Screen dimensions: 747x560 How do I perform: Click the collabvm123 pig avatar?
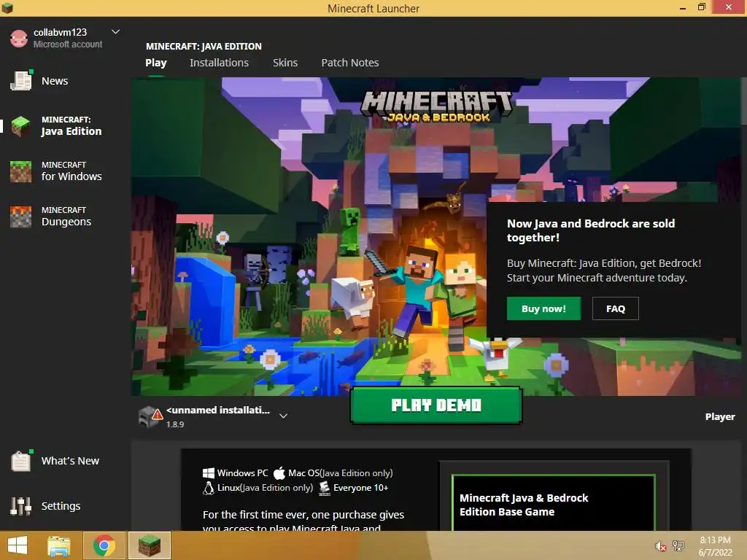click(x=18, y=38)
